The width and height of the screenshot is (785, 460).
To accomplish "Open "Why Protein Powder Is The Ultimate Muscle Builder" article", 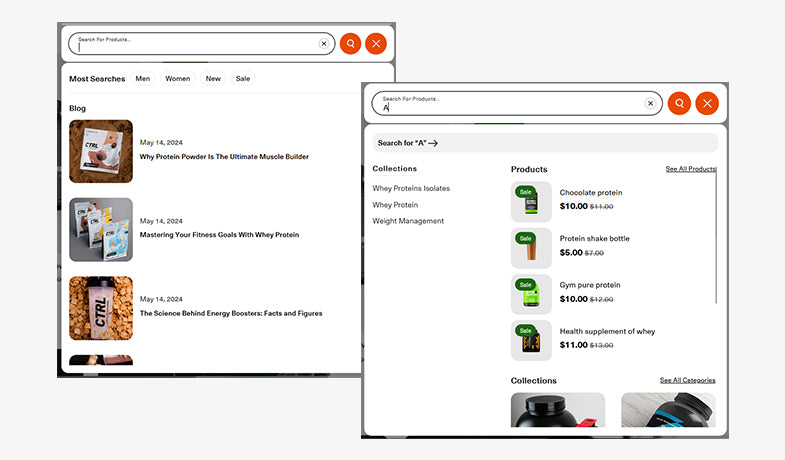I will click(224, 157).
